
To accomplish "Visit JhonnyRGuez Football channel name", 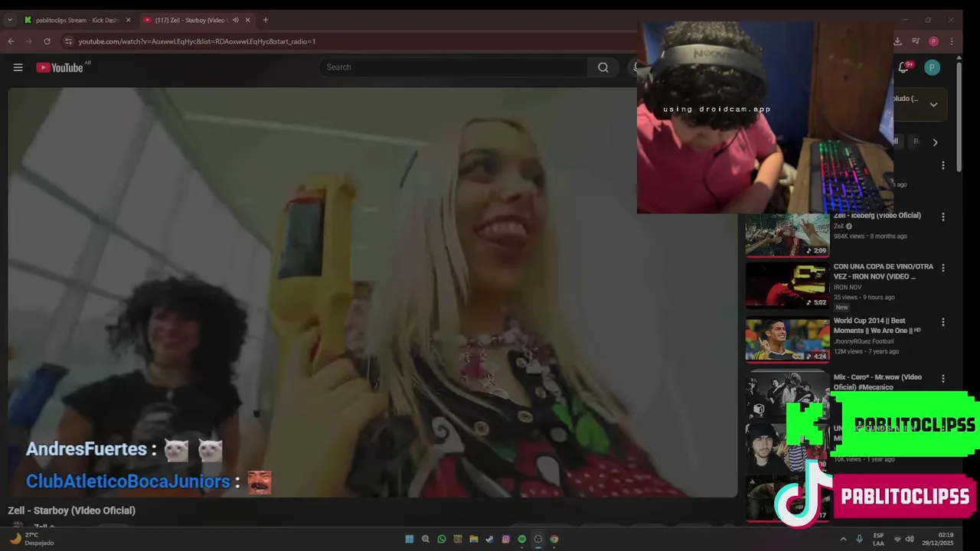I will tap(864, 341).
